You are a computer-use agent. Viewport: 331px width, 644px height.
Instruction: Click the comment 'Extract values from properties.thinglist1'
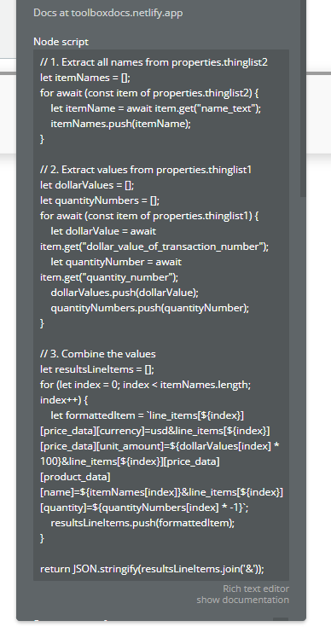tap(146, 170)
